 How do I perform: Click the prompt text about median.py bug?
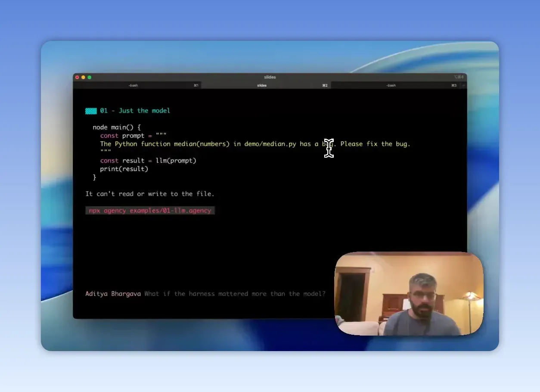[x=255, y=144]
